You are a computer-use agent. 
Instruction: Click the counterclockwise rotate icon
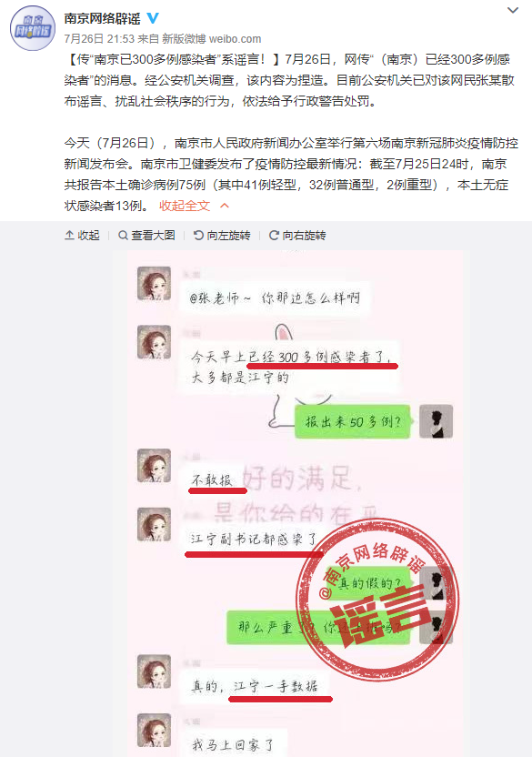click(198, 235)
